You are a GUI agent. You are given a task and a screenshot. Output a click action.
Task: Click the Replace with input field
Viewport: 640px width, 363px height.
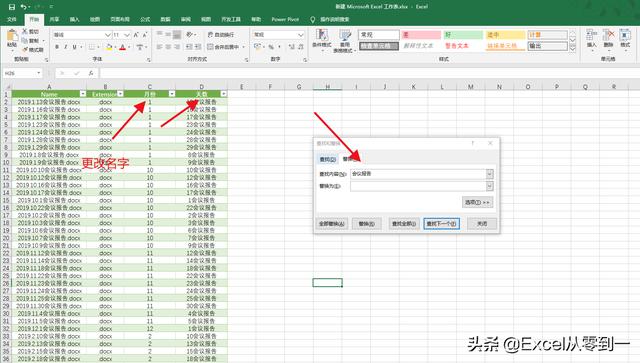coord(418,186)
